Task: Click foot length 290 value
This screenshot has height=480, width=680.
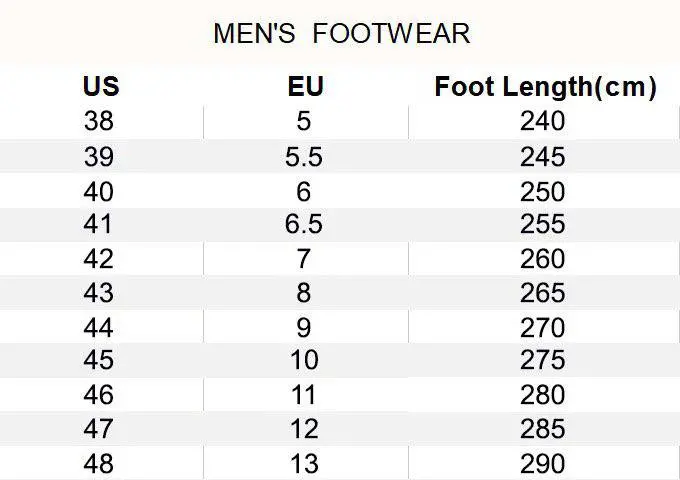Action: 543,464
